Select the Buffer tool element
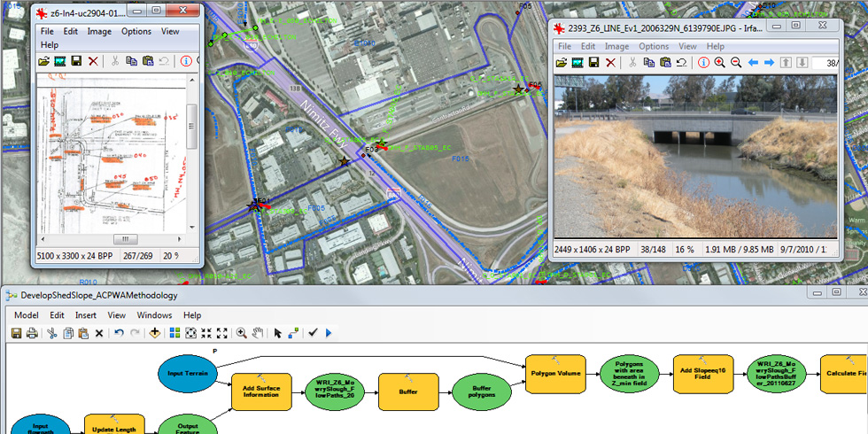The height and width of the screenshot is (434, 868). [x=408, y=391]
